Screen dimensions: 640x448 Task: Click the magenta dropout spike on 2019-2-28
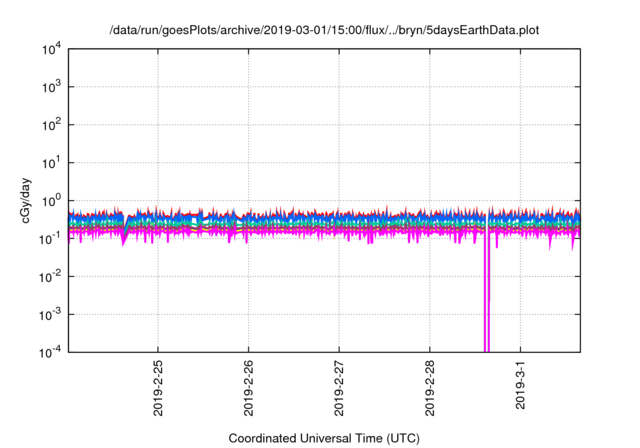tap(487, 294)
